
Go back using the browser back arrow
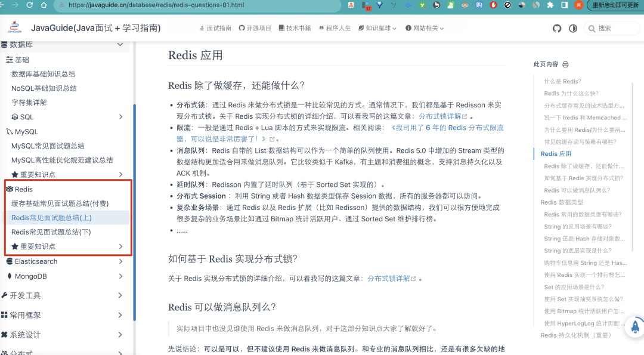[x=1, y=5]
